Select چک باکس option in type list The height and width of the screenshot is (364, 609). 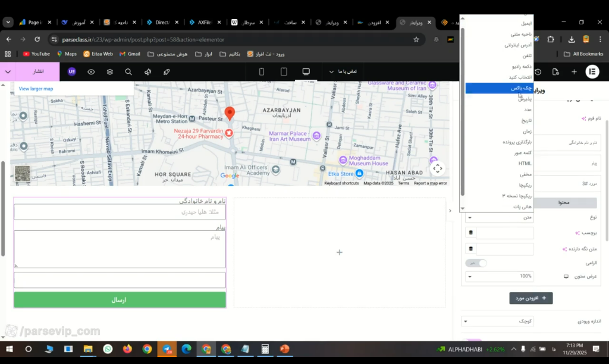(x=500, y=88)
